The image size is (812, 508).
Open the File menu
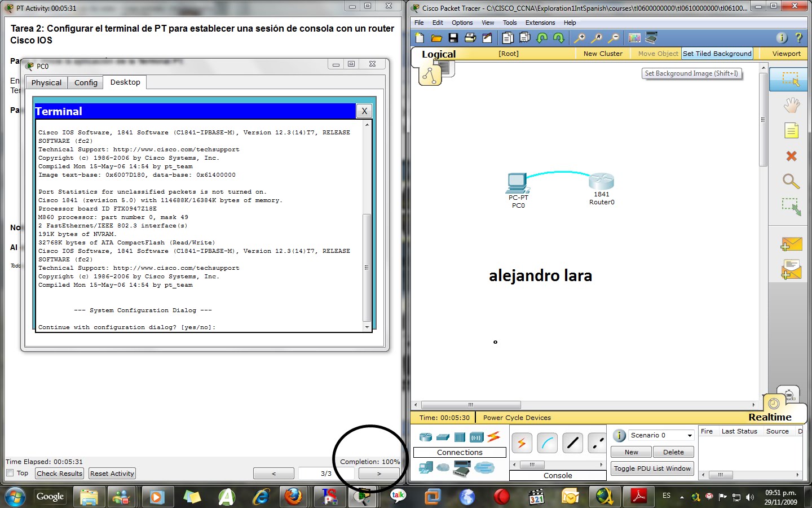coord(419,23)
